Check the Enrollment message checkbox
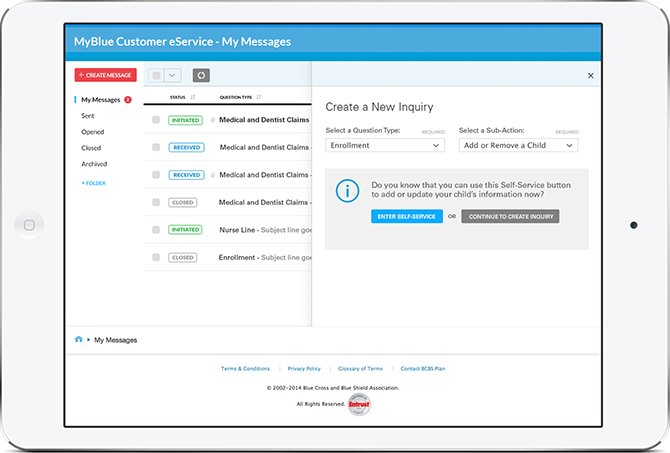 [x=156, y=257]
